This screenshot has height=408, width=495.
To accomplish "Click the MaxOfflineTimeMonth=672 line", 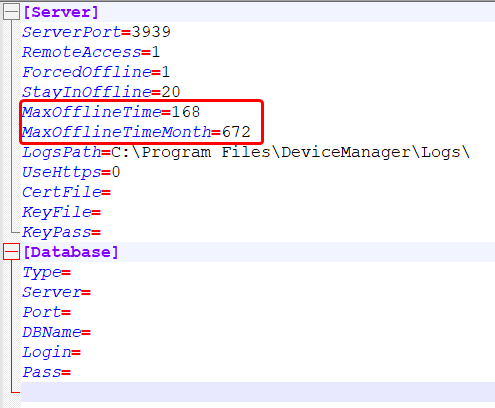I will [136, 132].
